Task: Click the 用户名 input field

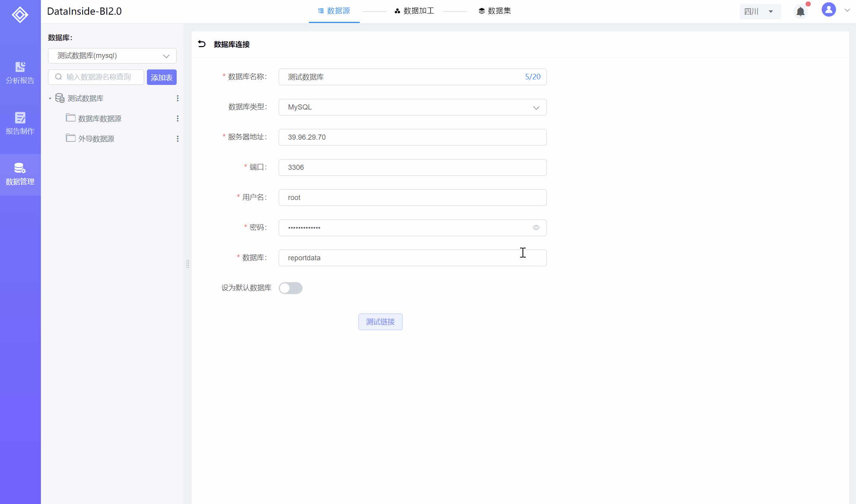Action: pos(413,198)
